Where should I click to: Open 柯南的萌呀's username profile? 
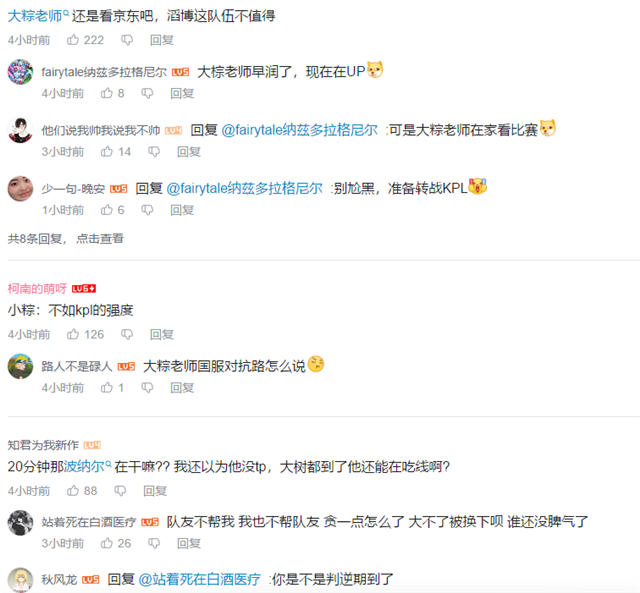37,289
